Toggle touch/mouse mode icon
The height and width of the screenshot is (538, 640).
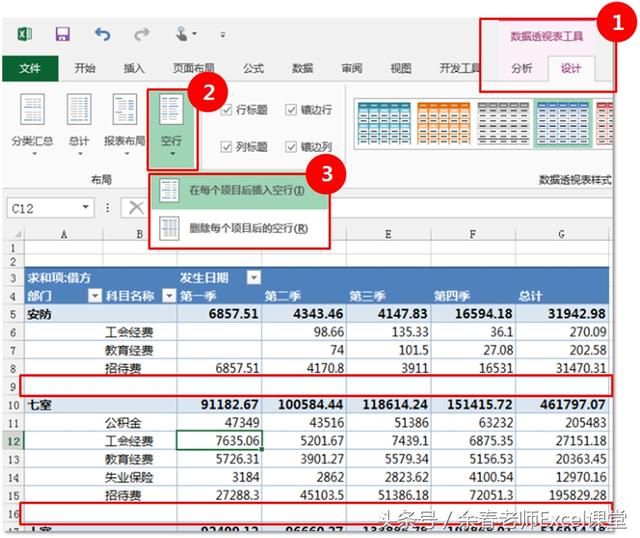click(182, 34)
